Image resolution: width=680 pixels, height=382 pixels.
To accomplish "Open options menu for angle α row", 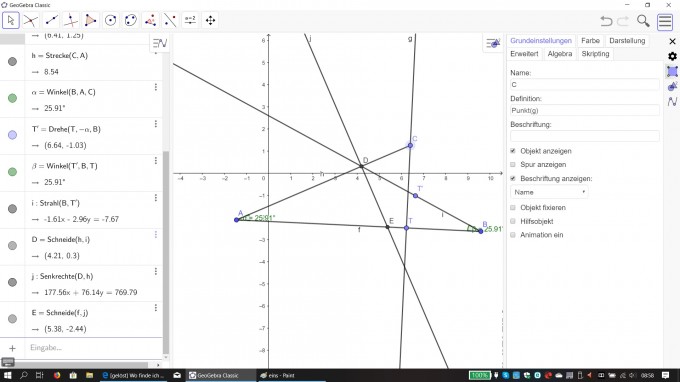I will click(156, 87).
